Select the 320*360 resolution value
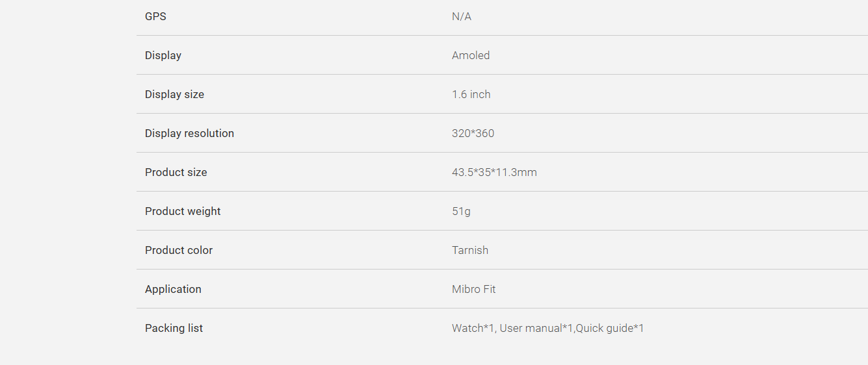The height and width of the screenshot is (365, 868). coord(473,133)
